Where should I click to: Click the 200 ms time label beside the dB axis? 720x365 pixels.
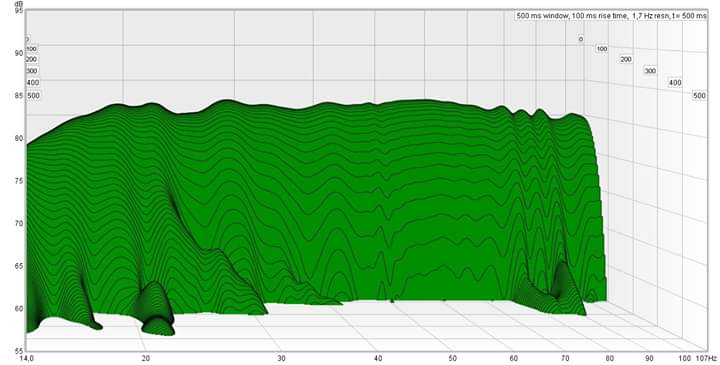(x=31, y=59)
